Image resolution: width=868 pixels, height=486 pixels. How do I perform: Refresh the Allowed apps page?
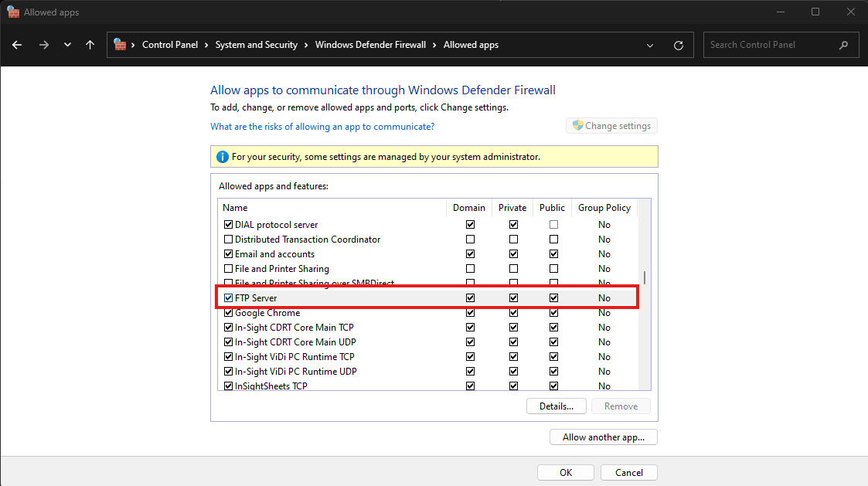[x=678, y=45]
